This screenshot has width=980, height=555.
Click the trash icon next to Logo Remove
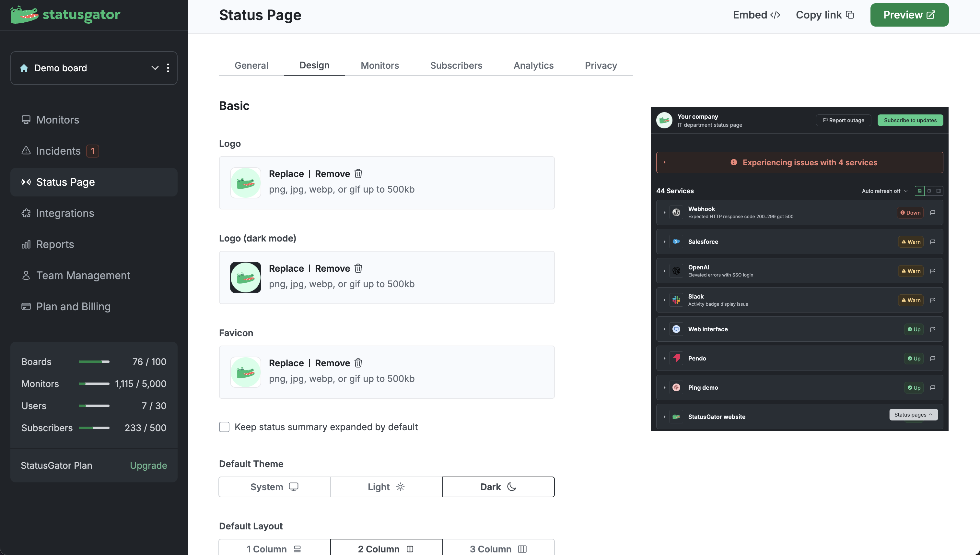click(x=358, y=174)
